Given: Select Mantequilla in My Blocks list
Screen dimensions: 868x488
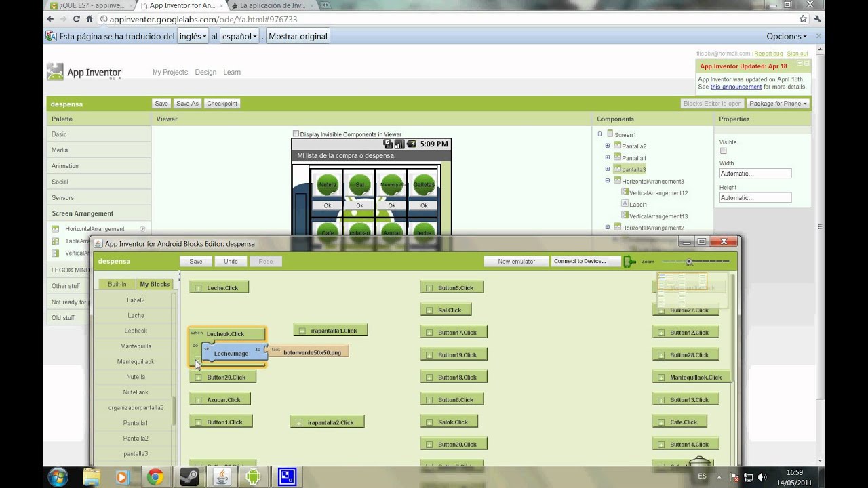Looking at the screenshot, I should pyautogui.click(x=136, y=346).
